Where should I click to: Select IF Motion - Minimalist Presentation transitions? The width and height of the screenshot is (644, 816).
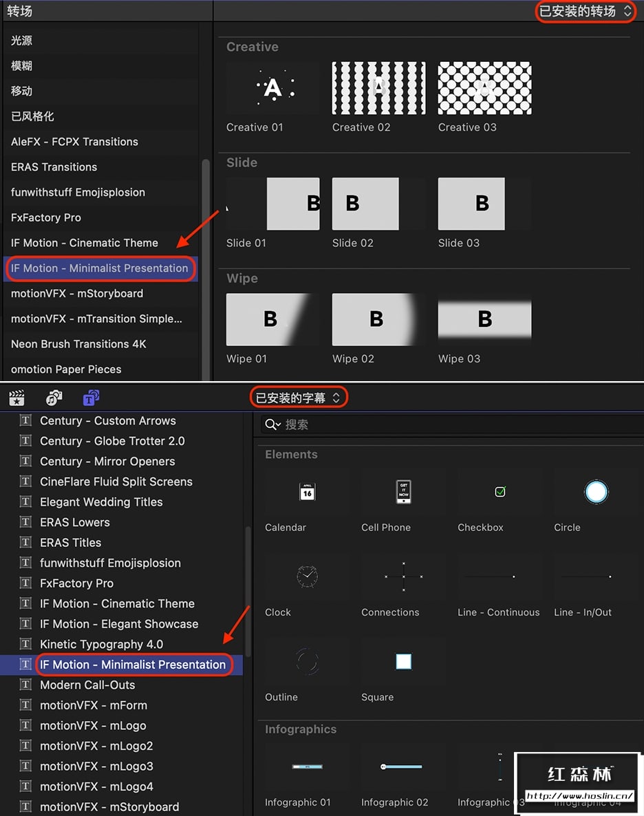pos(101,268)
